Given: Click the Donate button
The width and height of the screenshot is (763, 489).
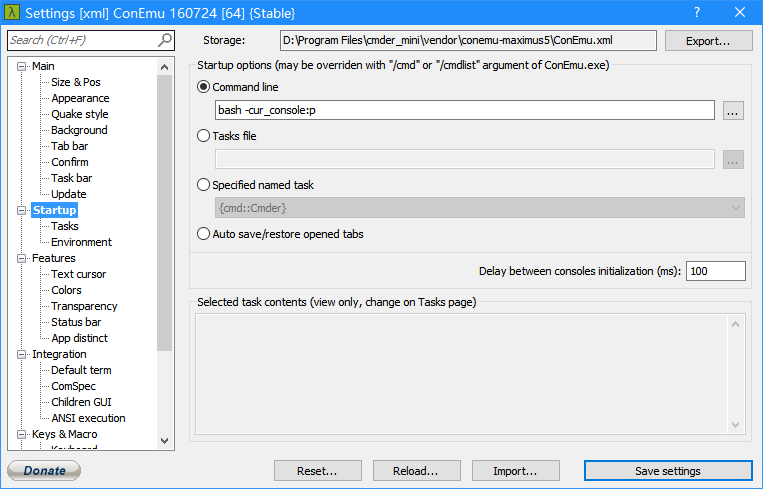Looking at the screenshot, I should [x=44, y=471].
